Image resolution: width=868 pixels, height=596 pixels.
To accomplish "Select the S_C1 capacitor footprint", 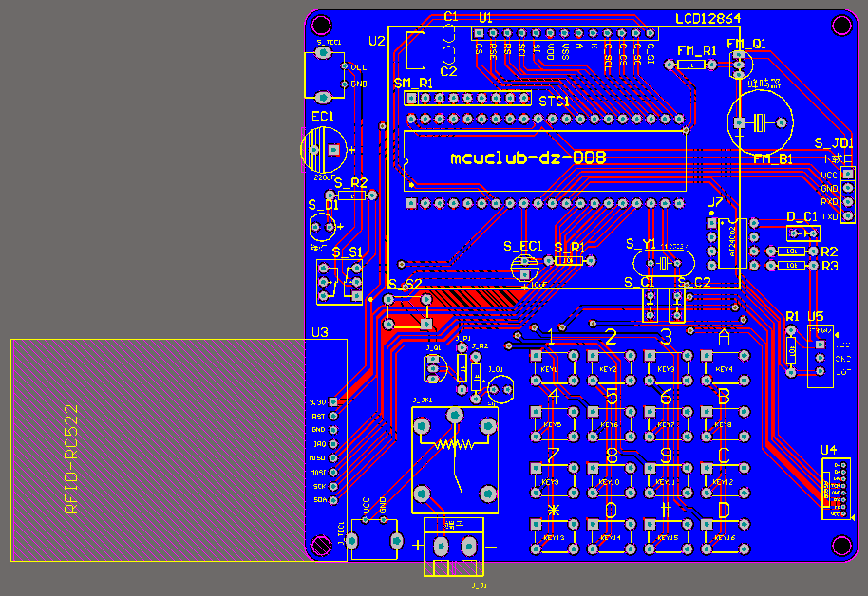I will [650, 305].
